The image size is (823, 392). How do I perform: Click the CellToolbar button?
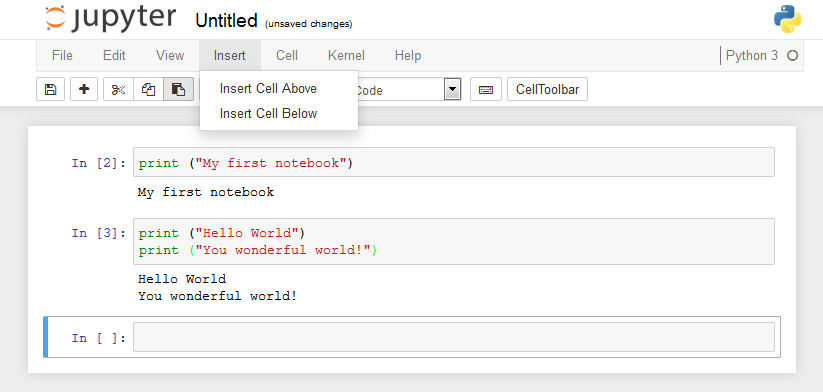[547, 90]
